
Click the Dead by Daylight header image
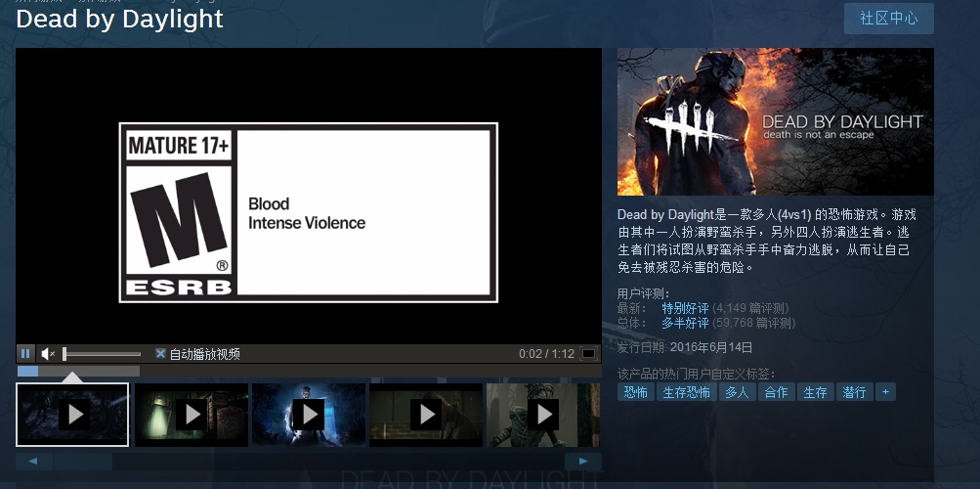click(x=776, y=122)
